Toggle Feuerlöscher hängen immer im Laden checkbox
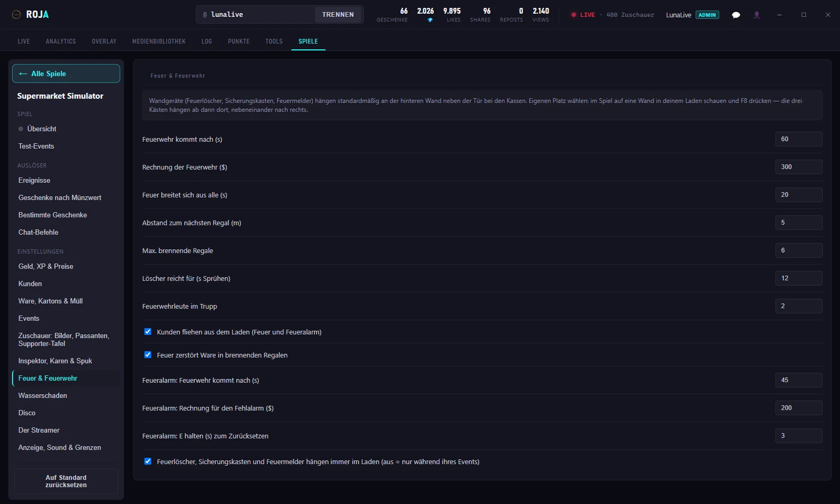Screen dimensions: 840x504 click(148, 461)
